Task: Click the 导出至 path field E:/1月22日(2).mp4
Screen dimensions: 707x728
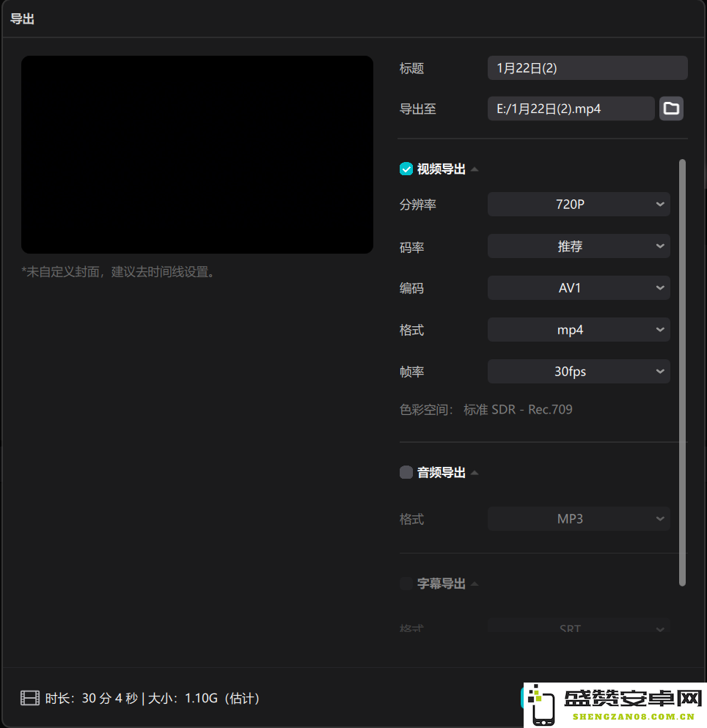Action: [571, 109]
